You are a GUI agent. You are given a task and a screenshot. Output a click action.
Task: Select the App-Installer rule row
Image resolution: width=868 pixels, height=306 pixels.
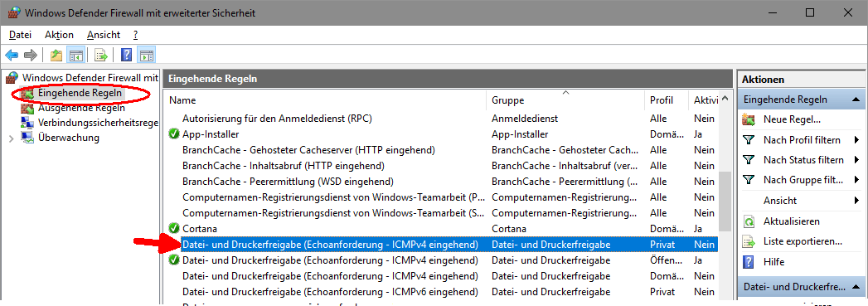(442, 134)
